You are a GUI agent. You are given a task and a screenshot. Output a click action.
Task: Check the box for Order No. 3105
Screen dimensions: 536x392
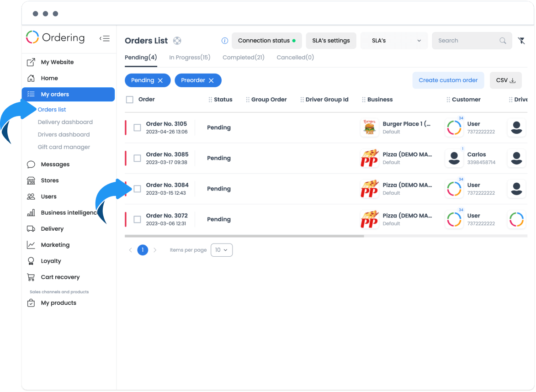coord(137,127)
